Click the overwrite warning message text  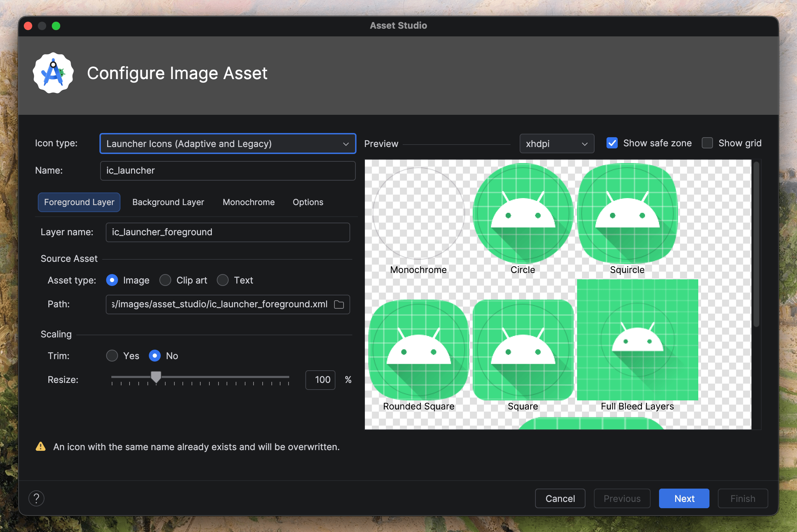[x=196, y=447]
